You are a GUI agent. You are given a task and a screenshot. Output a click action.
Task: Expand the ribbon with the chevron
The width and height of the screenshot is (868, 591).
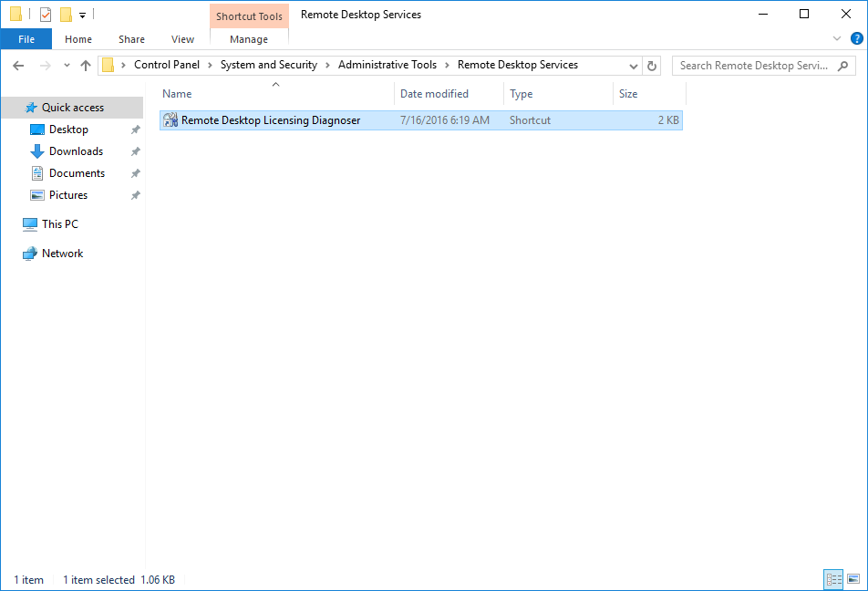[x=837, y=38]
